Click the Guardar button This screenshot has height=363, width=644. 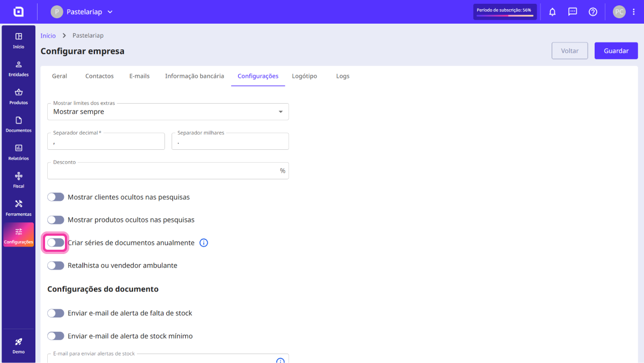(616, 50)
